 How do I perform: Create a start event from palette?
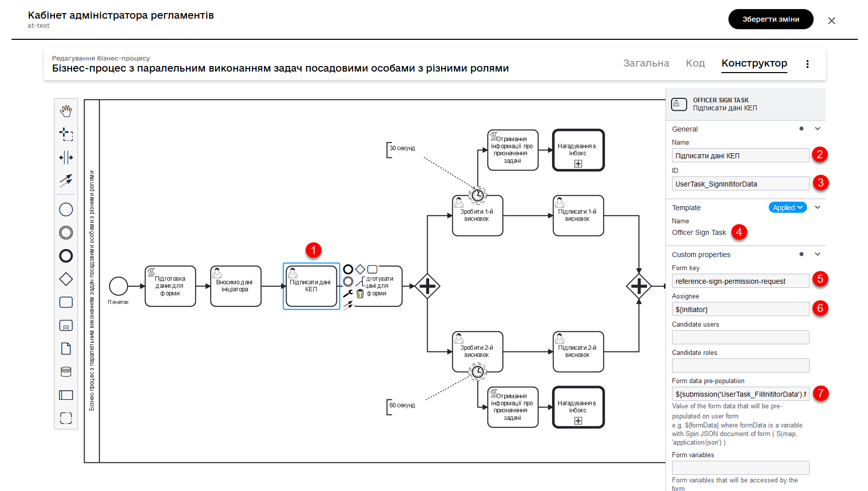[x=66, y=209]
